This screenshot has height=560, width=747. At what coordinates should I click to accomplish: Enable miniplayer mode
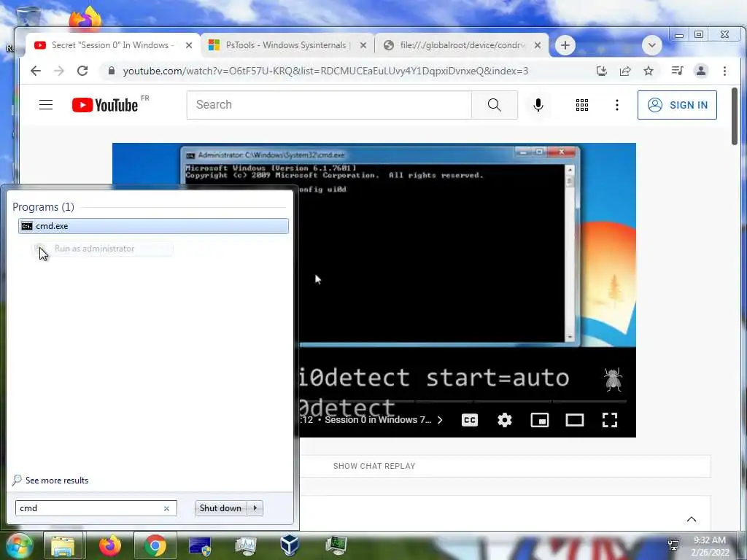click(x=540, y=420)
